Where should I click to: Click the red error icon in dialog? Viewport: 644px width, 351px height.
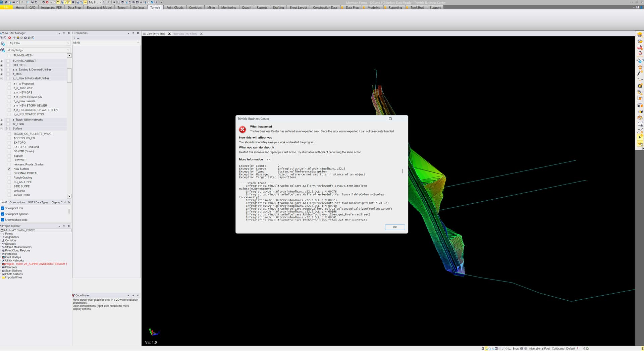click(243, 130)
